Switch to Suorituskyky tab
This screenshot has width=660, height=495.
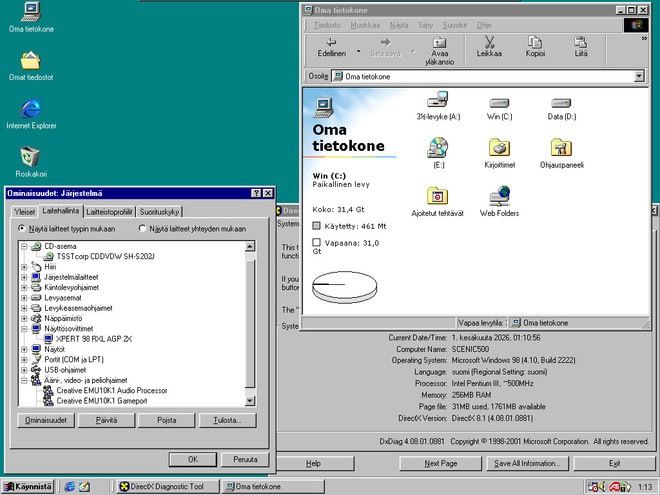tap(159, 212)
